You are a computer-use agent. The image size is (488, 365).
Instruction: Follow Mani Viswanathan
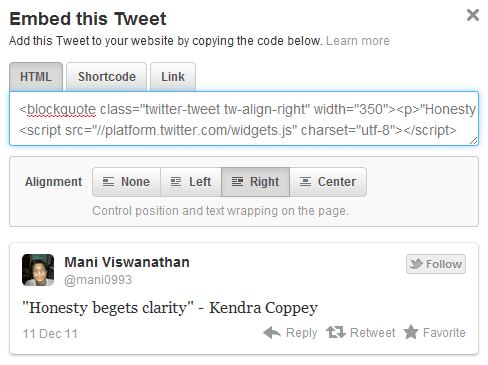click(x=436, y=264)
